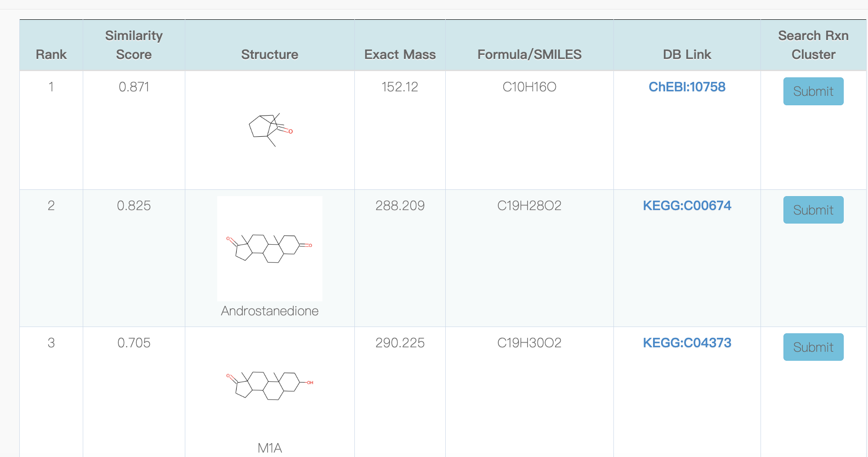The image size is (868, 457).
Task: Click the 290.225 exact mass cell
Action: pos(400,343)
